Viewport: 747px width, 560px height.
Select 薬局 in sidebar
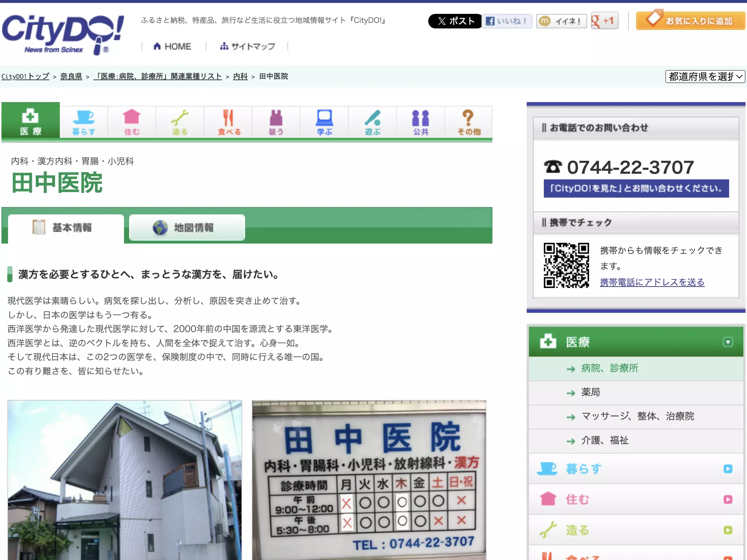click(x=636, y=392)
